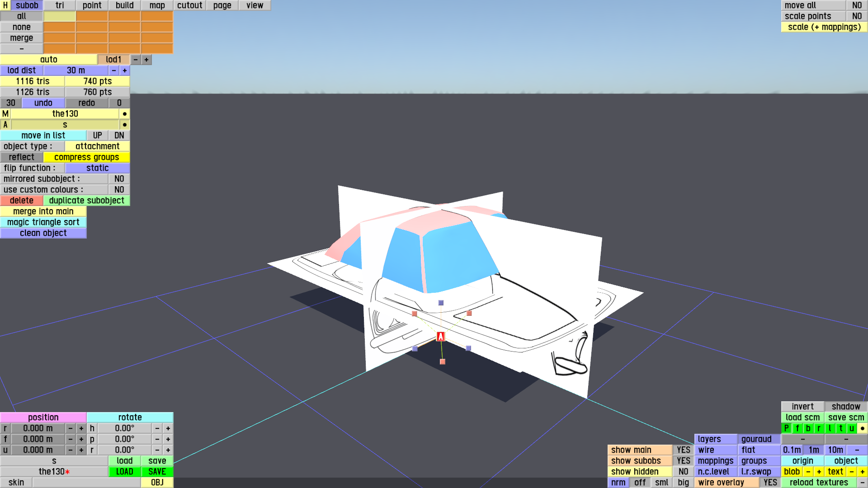This screenshot has height=488, width=868.
Task: Click the r position value field
Action: (x=38, y=428)
